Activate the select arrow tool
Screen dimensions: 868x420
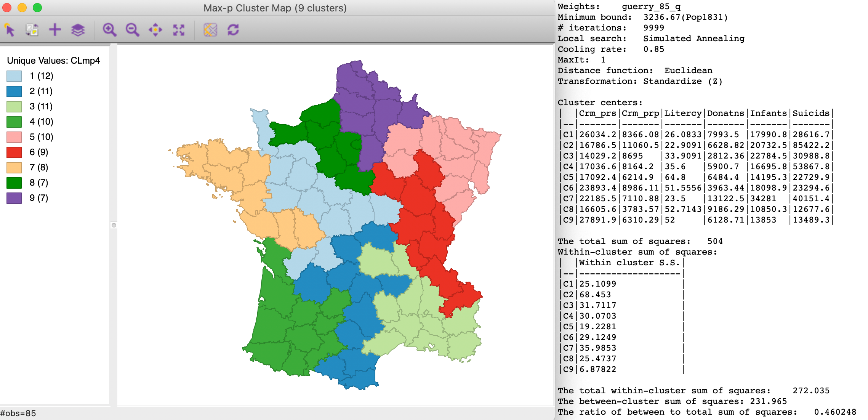[x=10, y=30]
